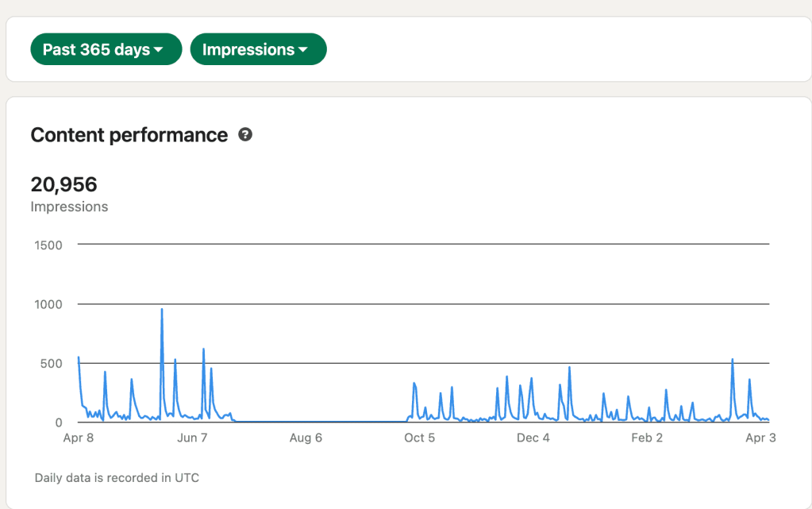Click the flat zero line above Aug 6
Image resolution: width=812 pixels, height=509 pixels.
[306, 422]
